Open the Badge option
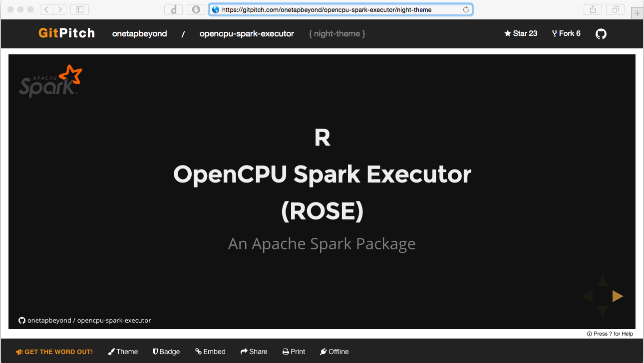Screen dimensions: 644x363 click(x=166, y=352)
